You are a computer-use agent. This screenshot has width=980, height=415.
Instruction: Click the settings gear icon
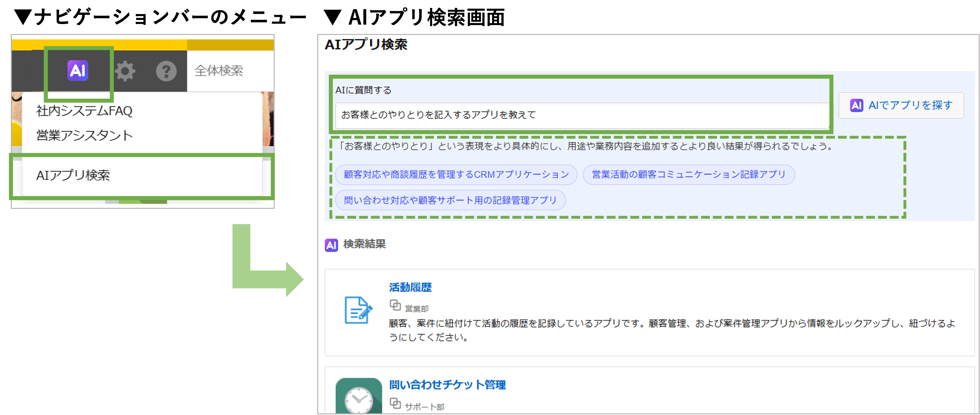tap(126, 70)
